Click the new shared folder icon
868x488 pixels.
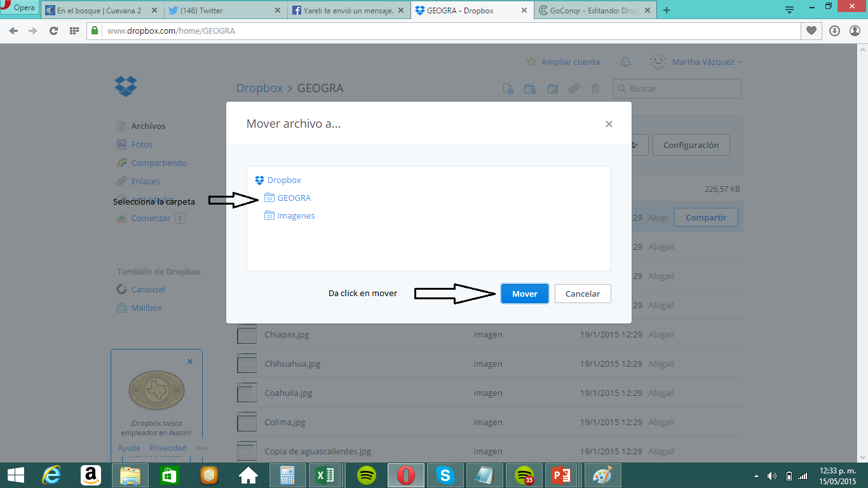click(x=552, y=89)
